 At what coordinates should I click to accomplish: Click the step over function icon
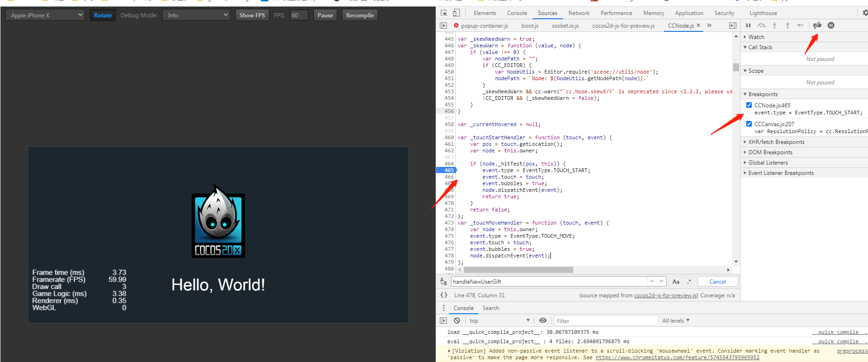(762, 25)
